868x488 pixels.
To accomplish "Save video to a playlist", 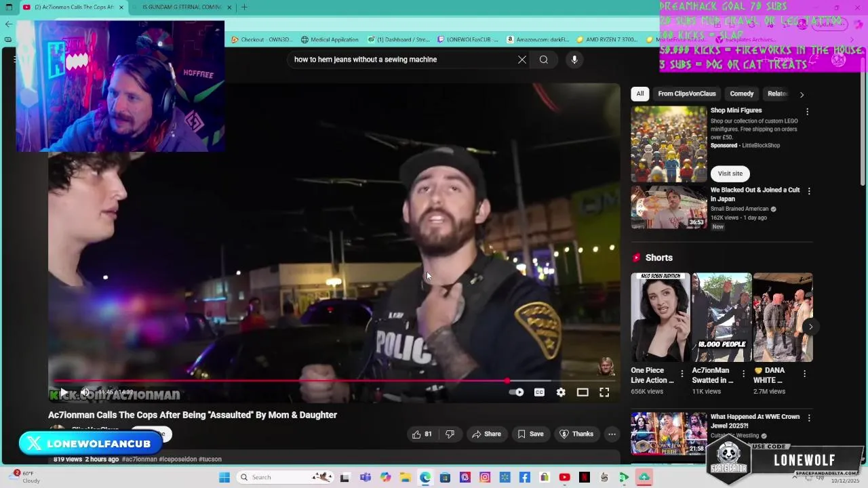I will pyautogui.click(x=530, y=434).
